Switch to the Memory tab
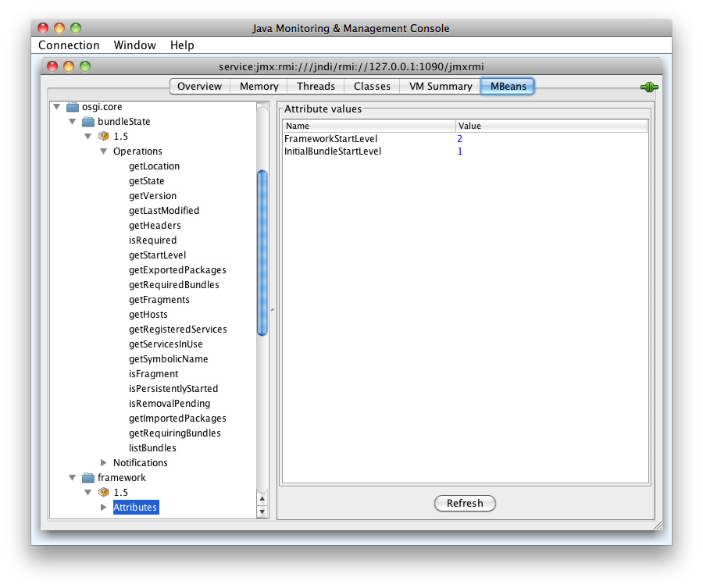Image resolution: width=703 pixels, height=588 pixels. pos(259,86)
